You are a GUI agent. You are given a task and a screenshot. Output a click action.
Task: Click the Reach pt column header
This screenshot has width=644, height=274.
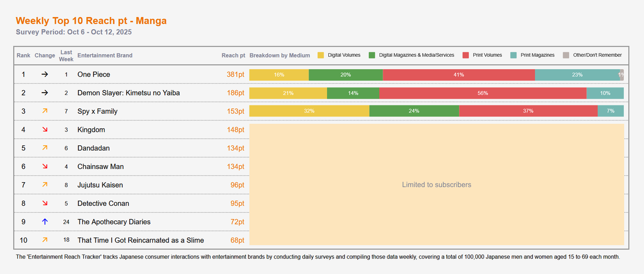[233, 55]
